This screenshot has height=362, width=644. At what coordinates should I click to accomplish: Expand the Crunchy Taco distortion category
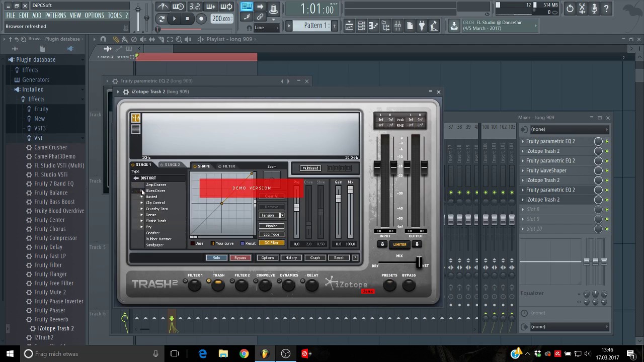pyautogui.click(x=141, y=209)
